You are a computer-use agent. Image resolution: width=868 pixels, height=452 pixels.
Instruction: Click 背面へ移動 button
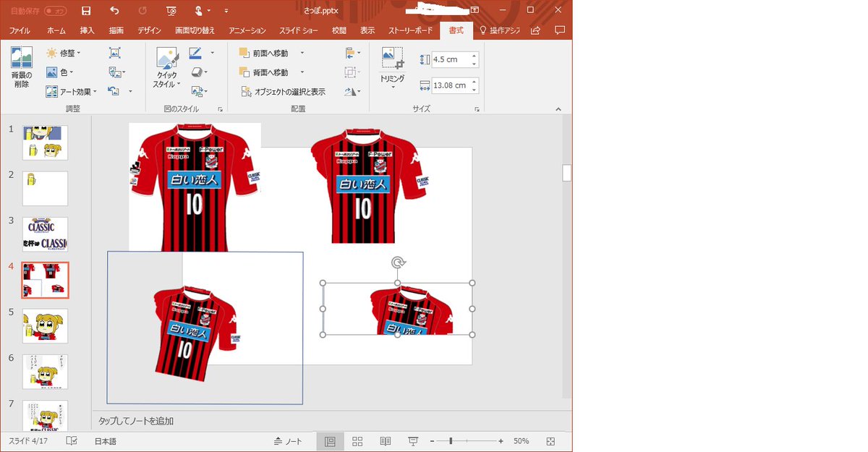pos(263,72)
